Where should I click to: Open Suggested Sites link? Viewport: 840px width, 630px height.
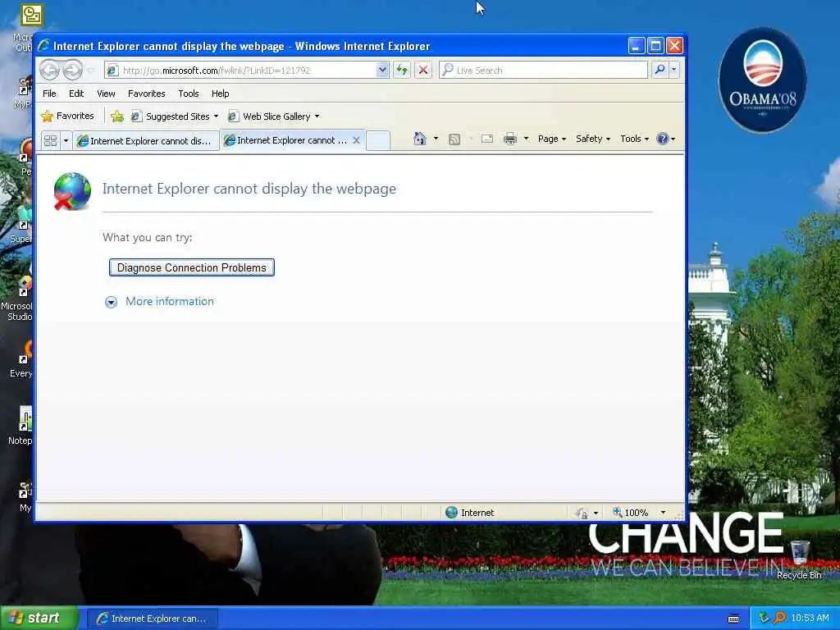(x=175, y=116)
